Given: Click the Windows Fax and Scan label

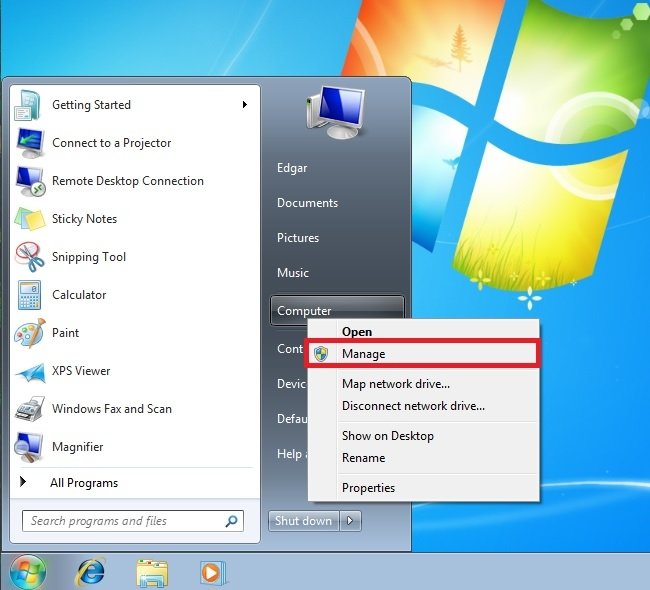Looking at the screenshot, I should click(112, 409).
